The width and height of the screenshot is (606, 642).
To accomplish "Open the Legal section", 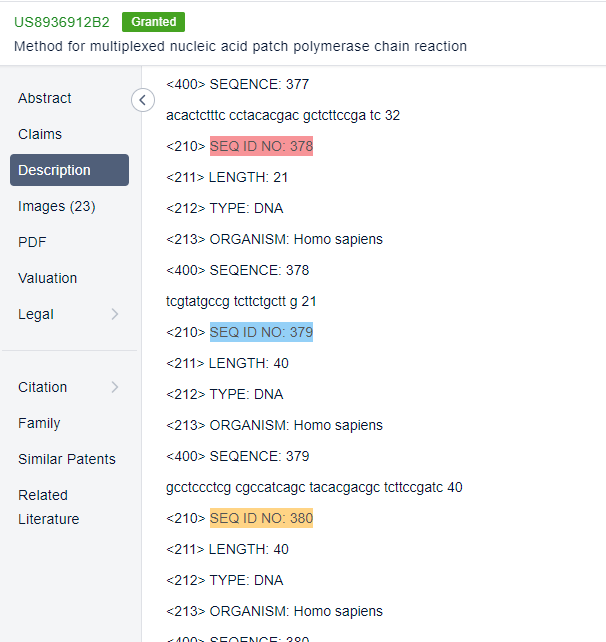I will click(x=36, y=314).
